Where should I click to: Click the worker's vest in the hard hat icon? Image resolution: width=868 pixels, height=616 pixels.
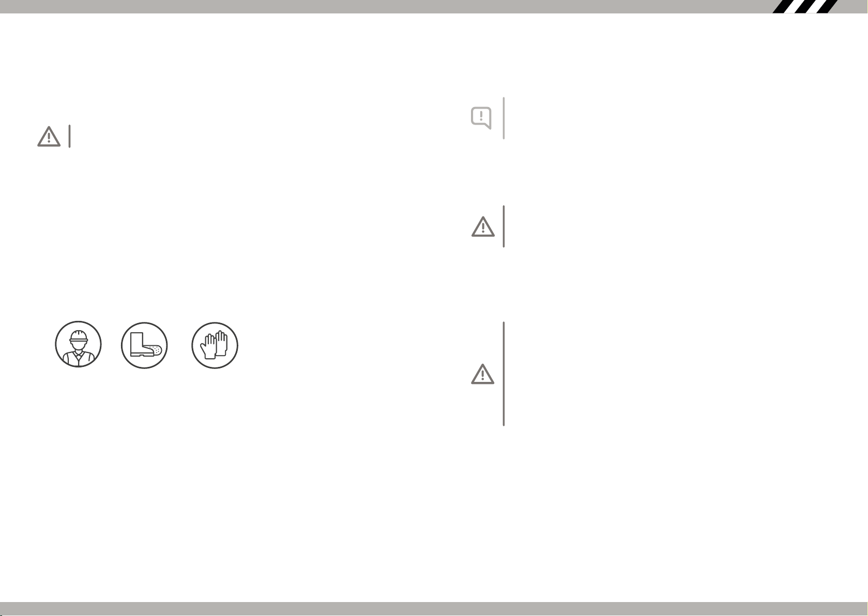coord(78,358)
